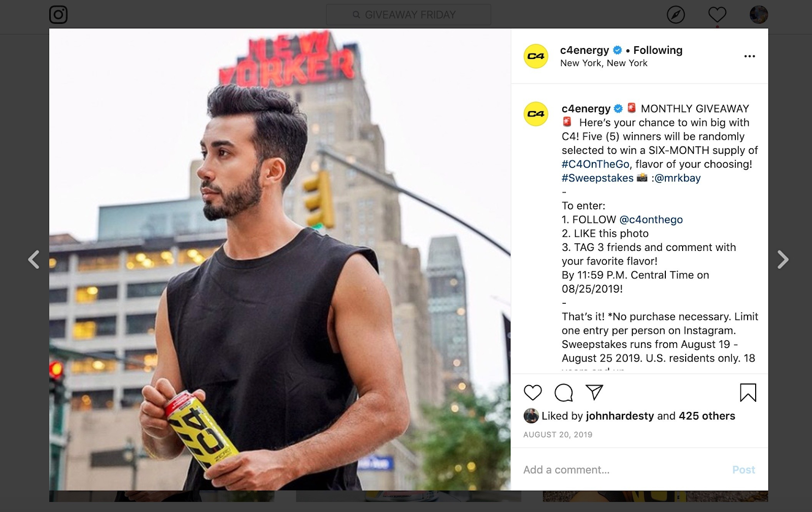
Task: Open the three-dot more options menu
Action: 750,56
